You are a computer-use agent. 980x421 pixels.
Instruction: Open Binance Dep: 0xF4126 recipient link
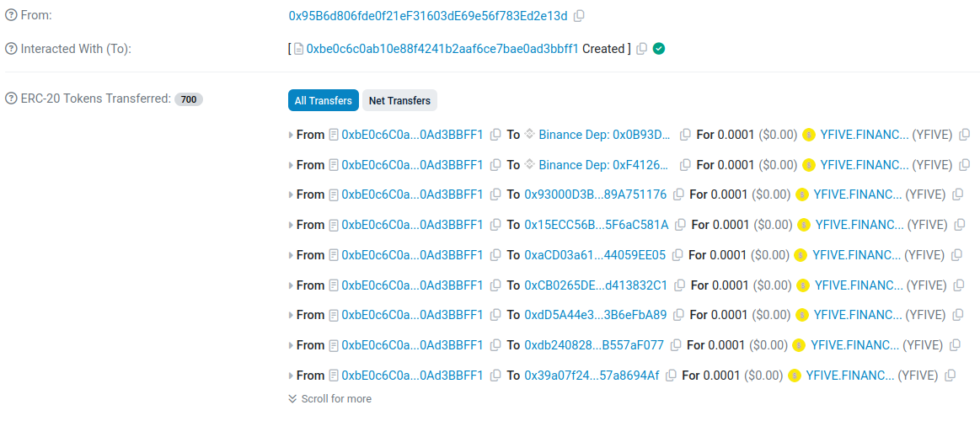click(604, 165)
